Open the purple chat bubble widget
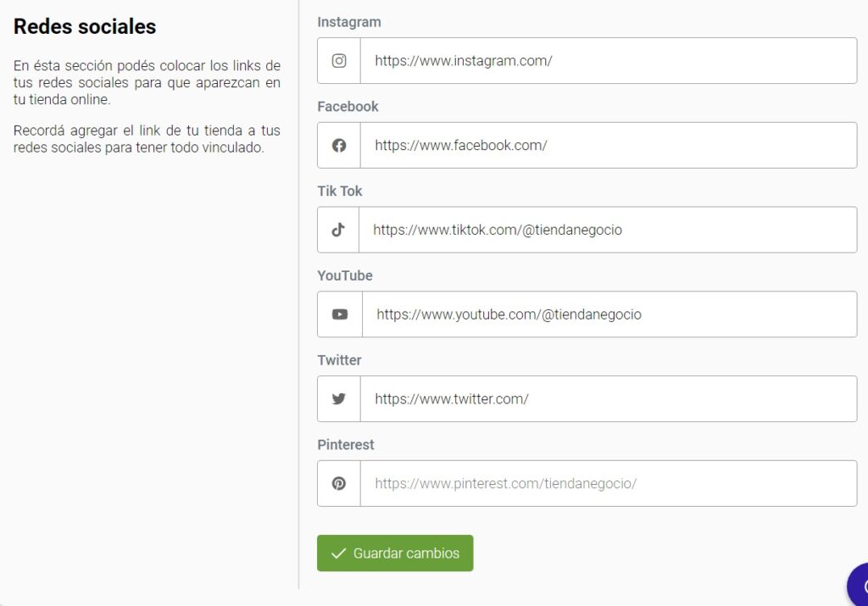The image size is (868, 606). click(x=858, y=585)
